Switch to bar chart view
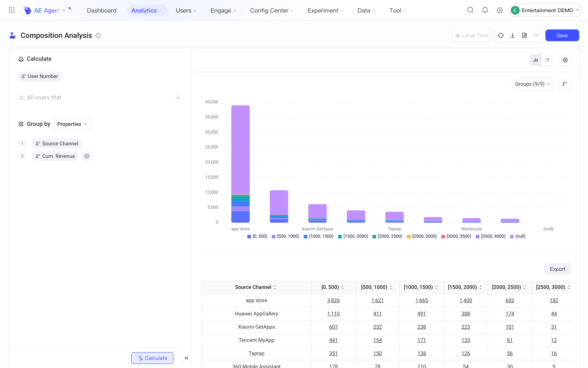Viewport: 588px width, 368px height. click(x=536, y=60)
